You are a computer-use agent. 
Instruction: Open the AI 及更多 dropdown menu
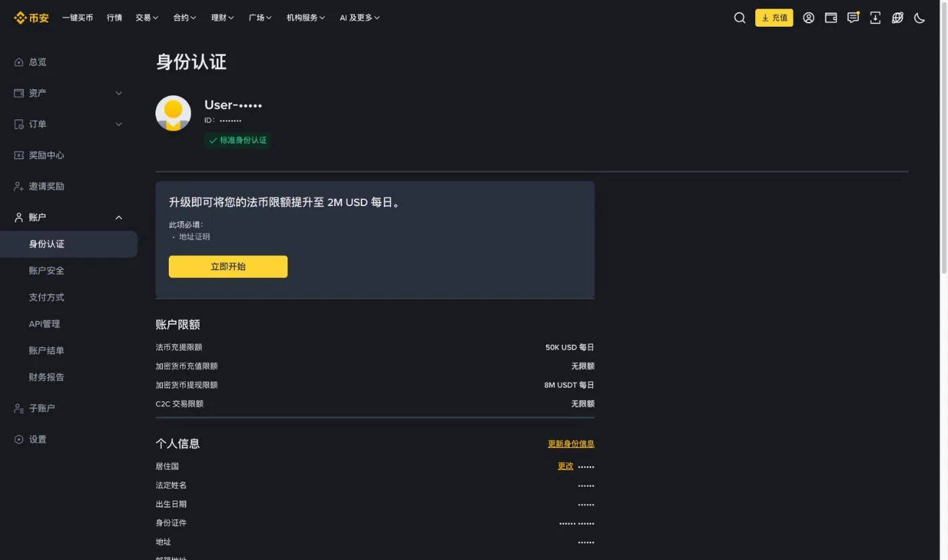click(360, 18)
